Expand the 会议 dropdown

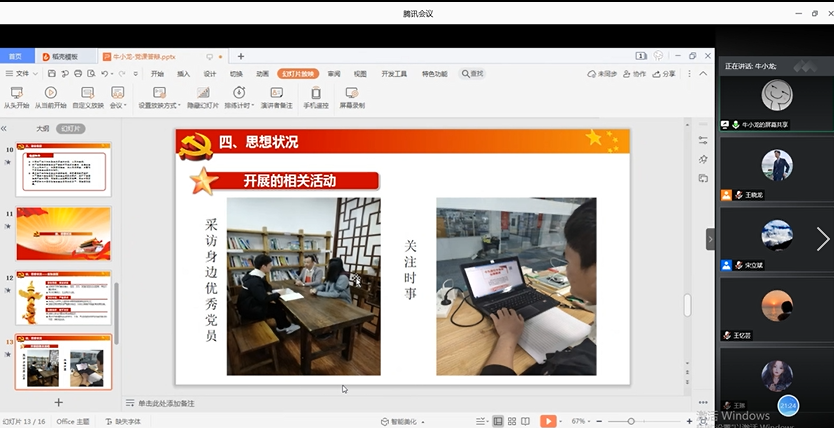coord(118,105)
